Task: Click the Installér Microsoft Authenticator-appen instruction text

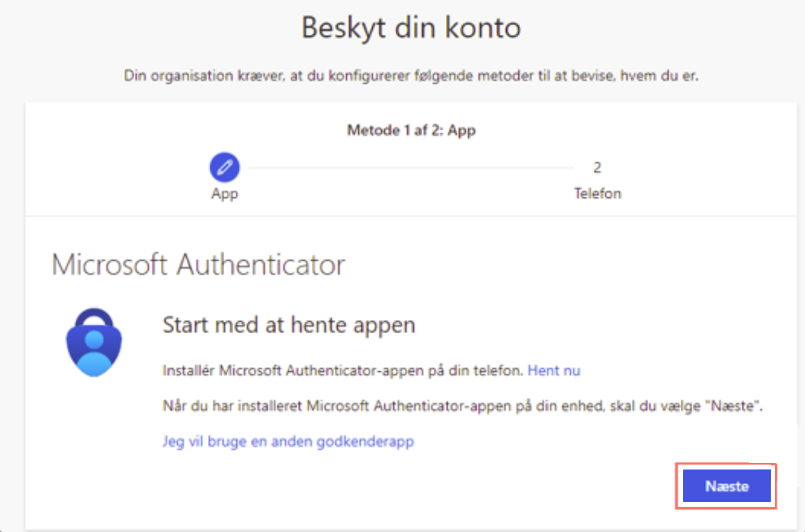Action: pyautogui.click(x=341, y=370)
